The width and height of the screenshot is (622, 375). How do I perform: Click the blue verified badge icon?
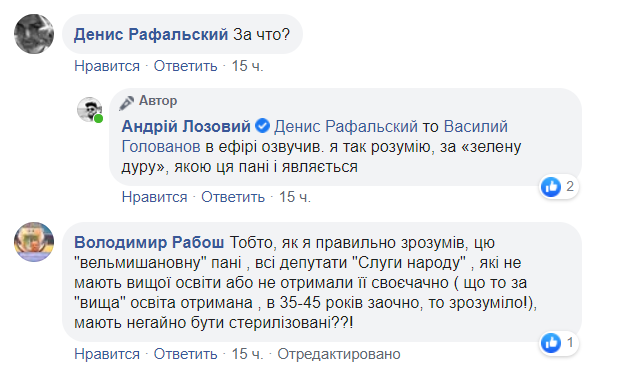(x=262, y=126)
